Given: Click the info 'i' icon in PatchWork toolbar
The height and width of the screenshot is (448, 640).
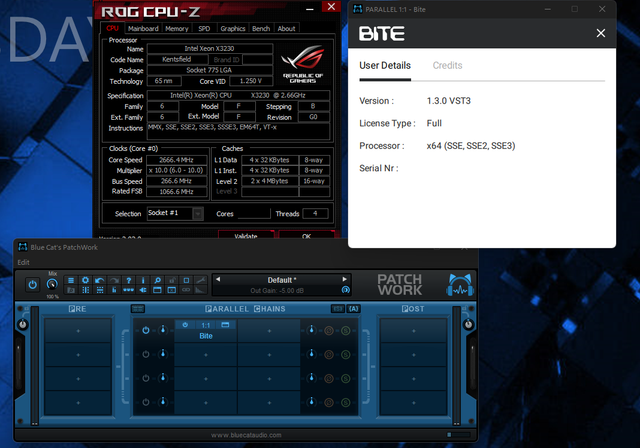Looking at the screenshot, I should click(x=143, y=280).
